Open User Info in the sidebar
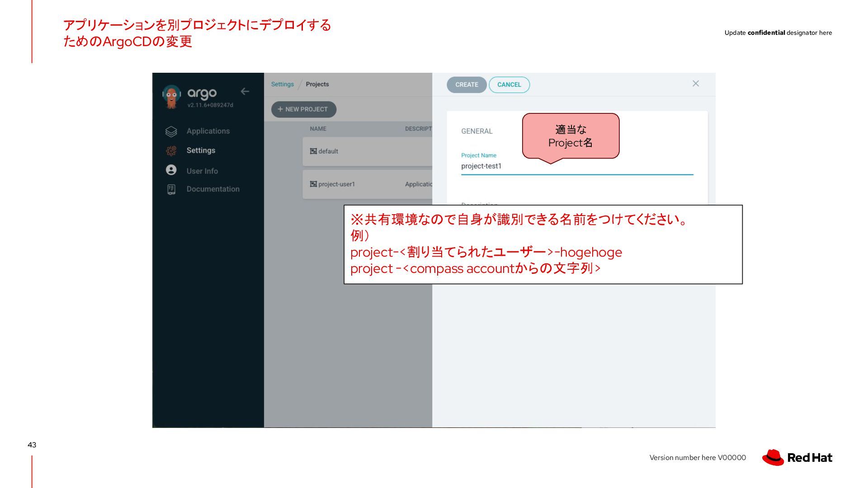Viewport: 868px width, 488px height. [202, 171]
